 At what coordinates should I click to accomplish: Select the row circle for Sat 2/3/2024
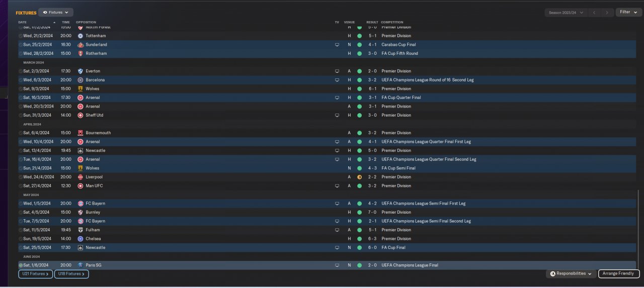21,71
